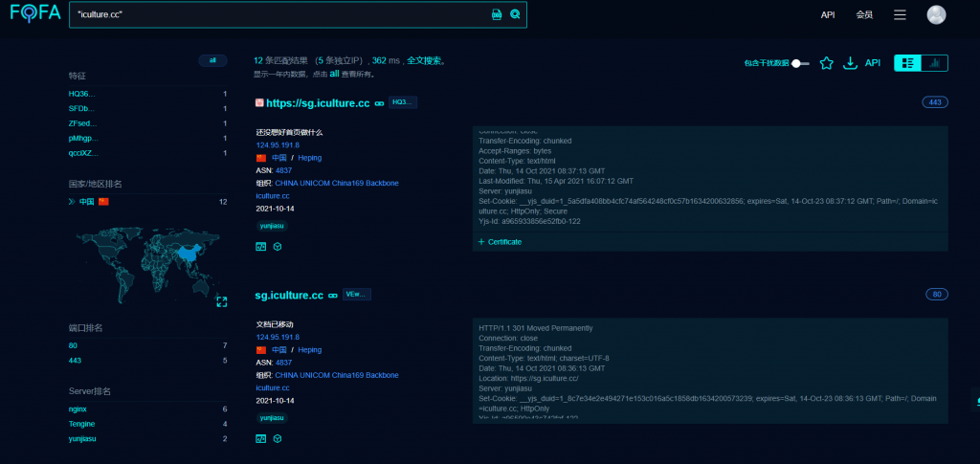Open website source code icon for port 80 result
Viewport: 980px width, 464px height.
coord(261,439)
